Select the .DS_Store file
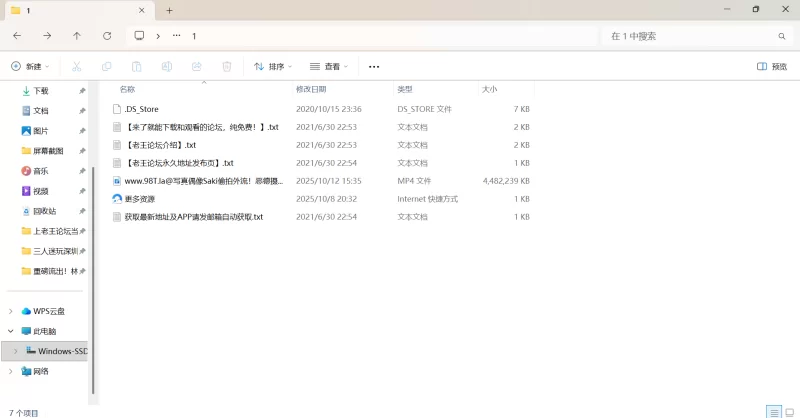This screenshot has height=418, width=800. click(141, 108)
